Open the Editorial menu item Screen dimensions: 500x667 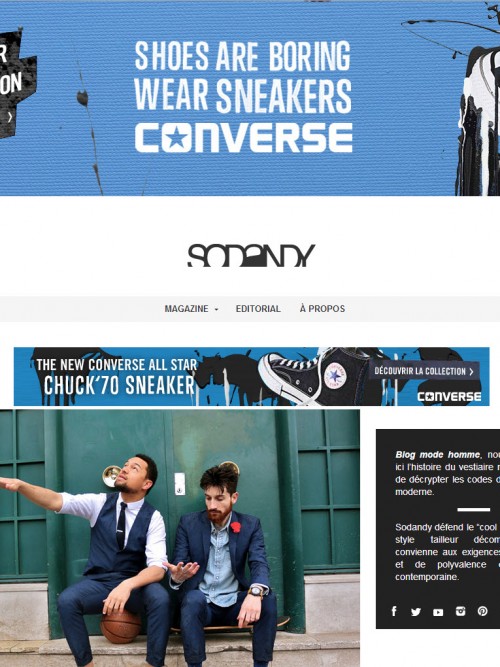[x=258, y=309]
